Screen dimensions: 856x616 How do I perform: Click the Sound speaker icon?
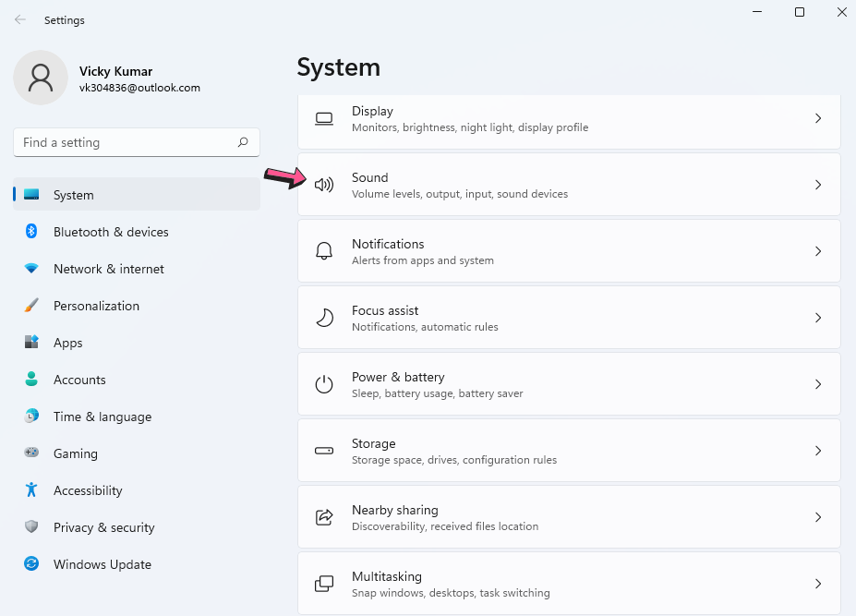324,185
